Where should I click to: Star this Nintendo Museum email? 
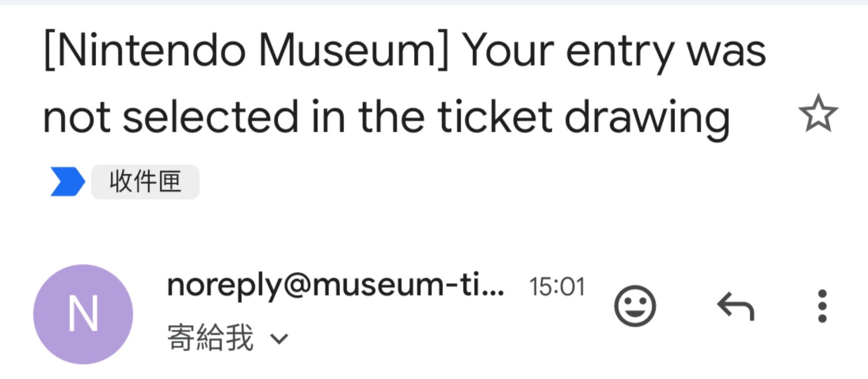tap(818, 113)
